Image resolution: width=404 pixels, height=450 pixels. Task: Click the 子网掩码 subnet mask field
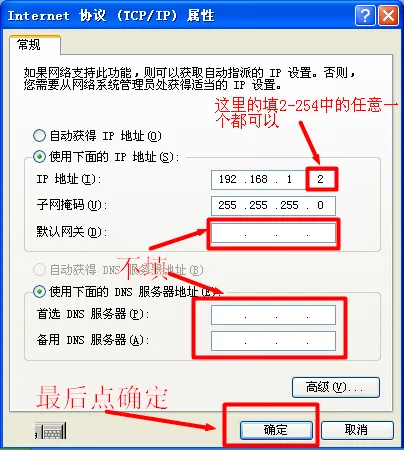pyautogui.click(x=273, y=205)
